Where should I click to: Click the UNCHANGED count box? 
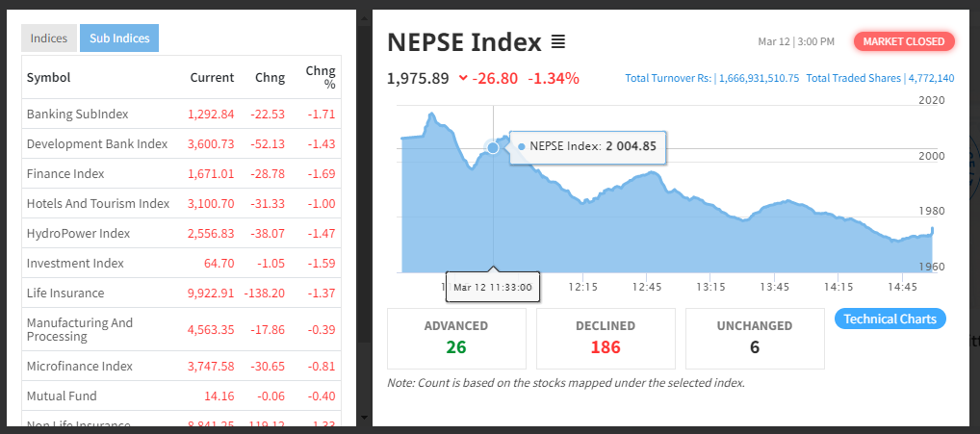pos(755,338)
